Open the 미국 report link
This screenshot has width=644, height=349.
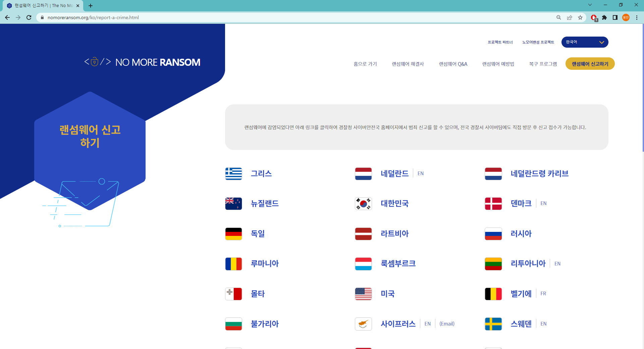pyautogui.click(x=387, y=294)
